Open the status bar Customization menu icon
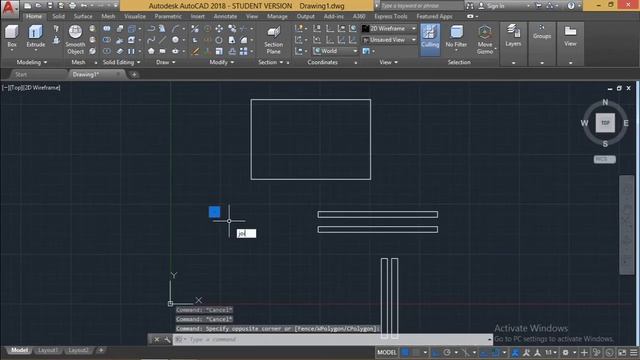This screenshot has width=640, height=360. click(633, 352)
